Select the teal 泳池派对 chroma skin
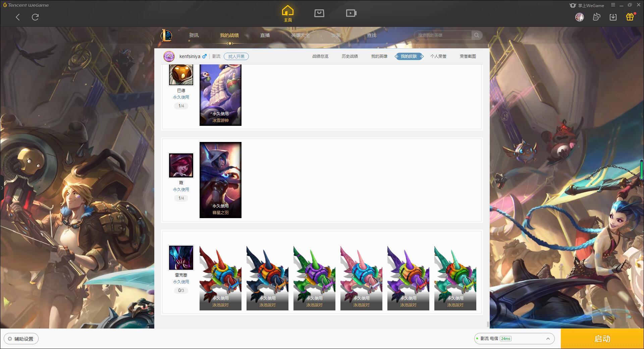This screenshot has height=349, width=644. (x=455, y=278)
